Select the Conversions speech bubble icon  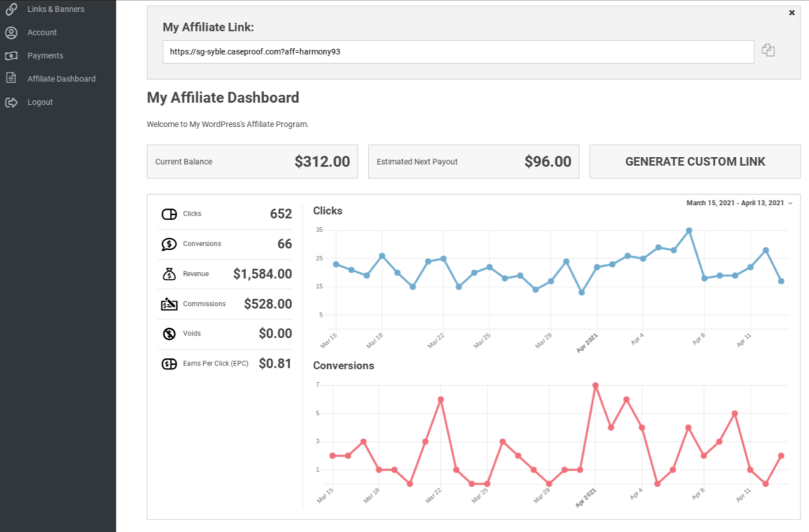(170, 243)
